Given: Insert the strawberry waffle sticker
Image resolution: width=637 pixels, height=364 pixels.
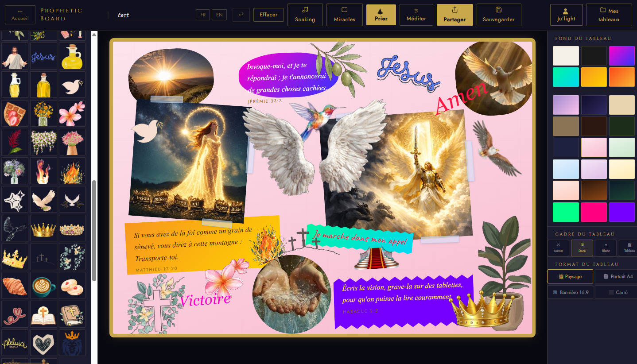Looking at the screenshot, I should (x=15, y=114).
